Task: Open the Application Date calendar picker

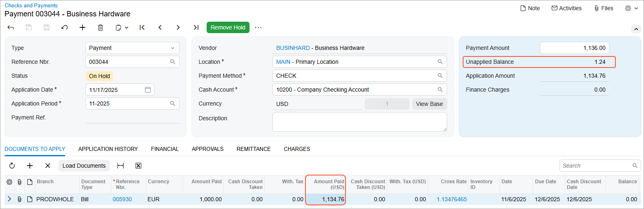Action: coord(148,90)
